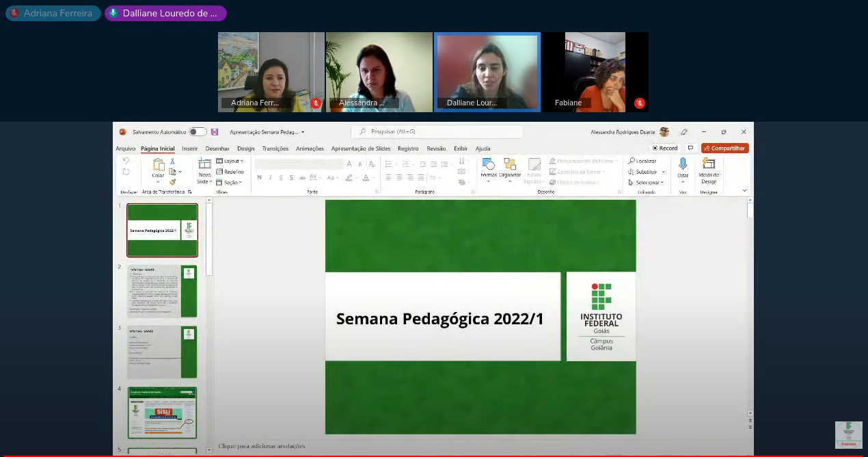Open the Inserir ribbon tab
868x457 pixels.
189,148
